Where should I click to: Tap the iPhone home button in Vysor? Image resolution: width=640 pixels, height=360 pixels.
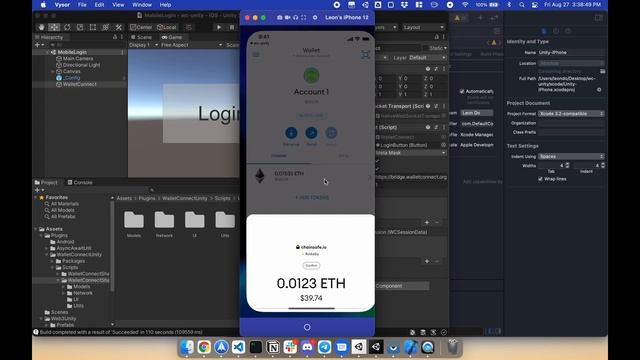pyautogui.click(x=307, y=327)
